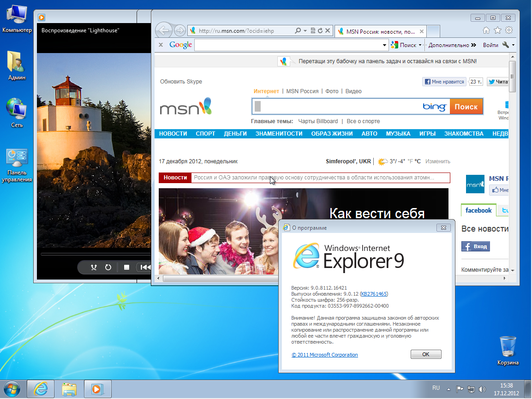This screenshot has width=532, height=399.
Task: Stop playback in Windows Media Player
Action: pyautogui.click(x=126, y=268)
